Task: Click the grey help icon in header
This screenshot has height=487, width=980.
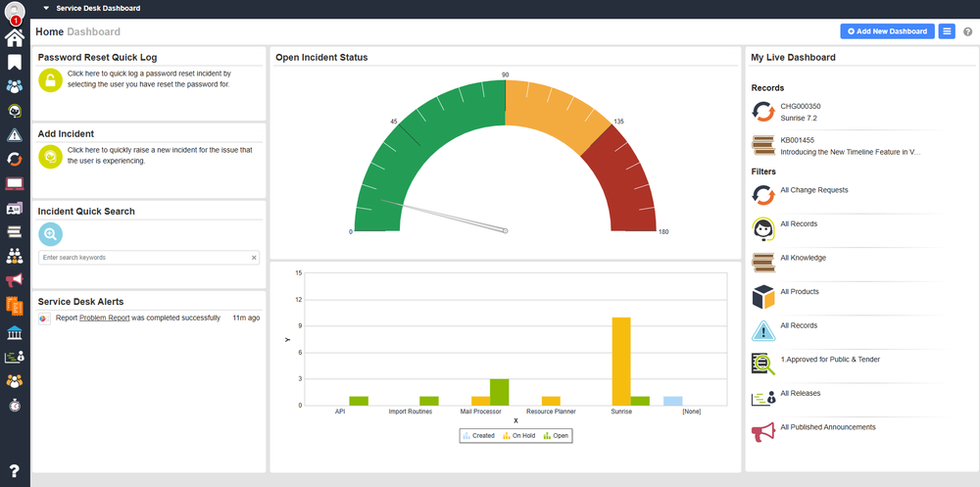Action: (x=967, y=32)
